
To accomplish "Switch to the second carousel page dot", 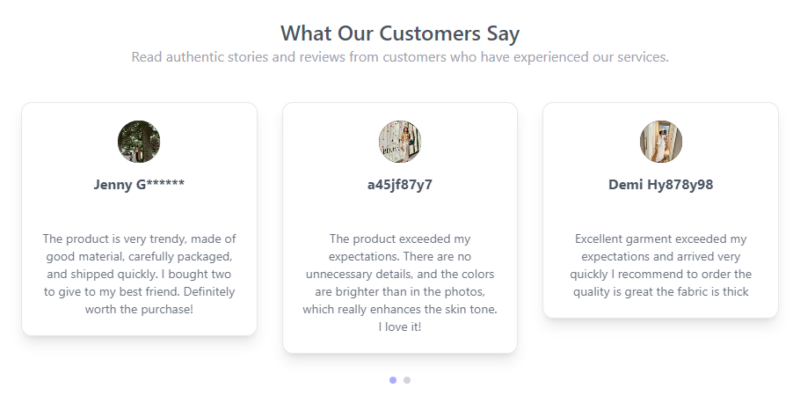I will pyautogui.click(x=407, y=380).
